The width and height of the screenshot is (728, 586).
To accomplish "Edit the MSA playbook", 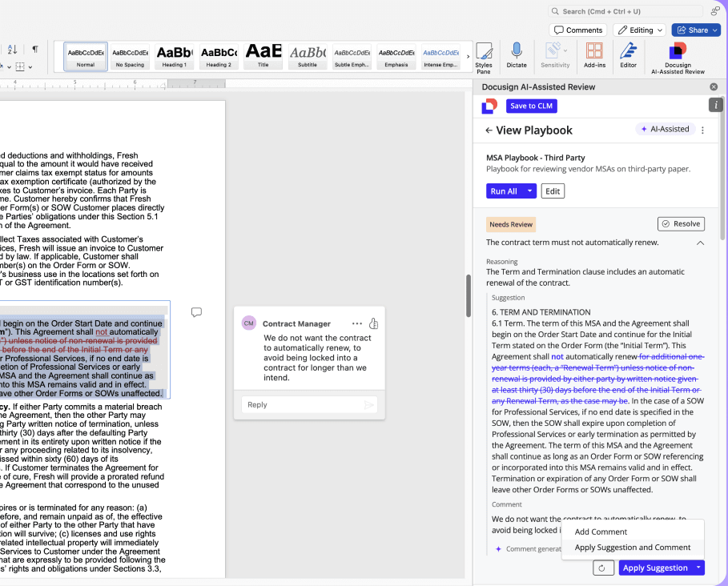I will (x=553, y=191).
